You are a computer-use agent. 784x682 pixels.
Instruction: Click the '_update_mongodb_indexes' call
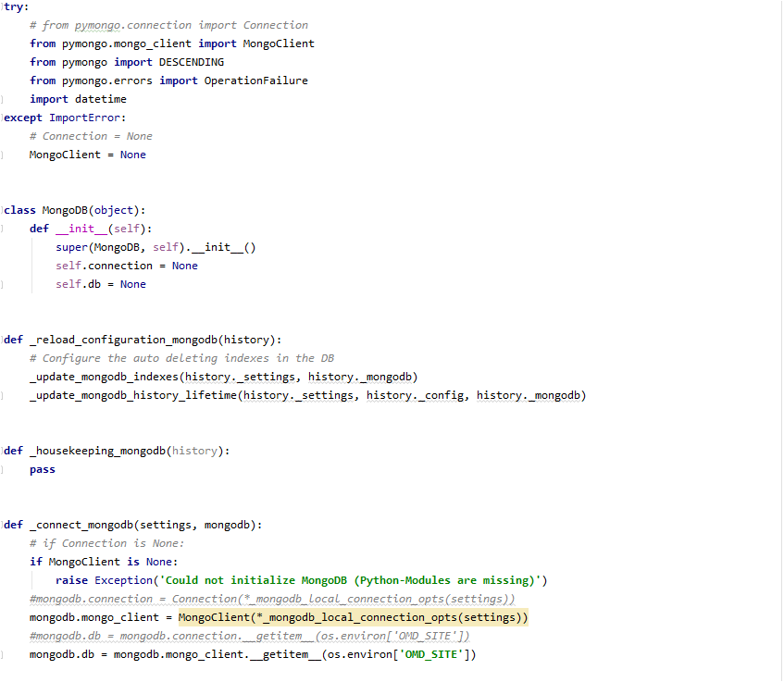(x=104, y=377)
